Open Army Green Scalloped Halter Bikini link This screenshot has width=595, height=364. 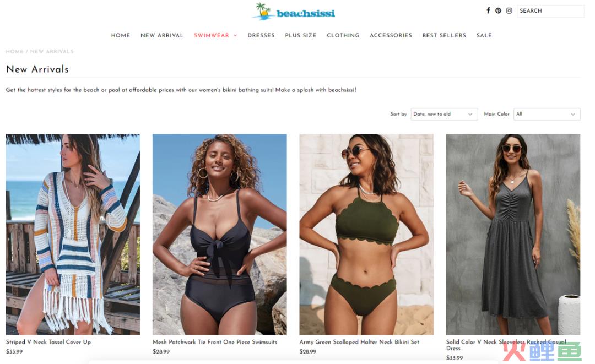[x=359, y=341]
